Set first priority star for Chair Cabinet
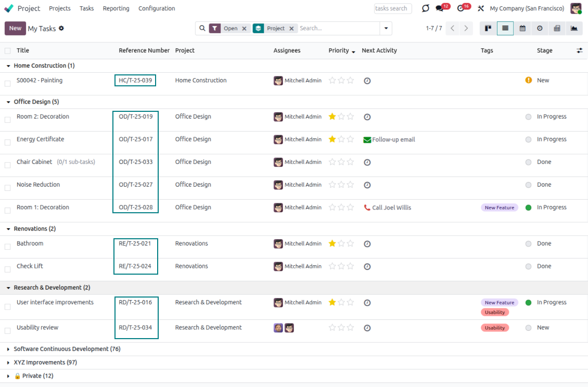 pos(332,162)
